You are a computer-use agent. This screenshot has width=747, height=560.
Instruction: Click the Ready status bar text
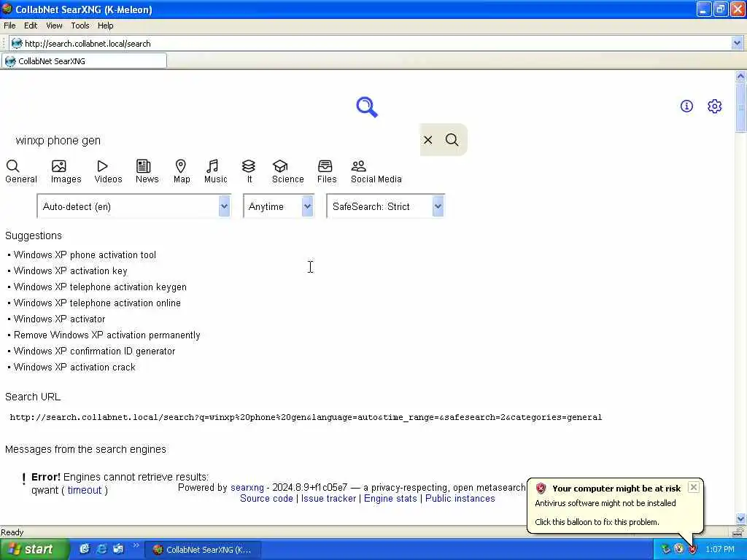(12, 532)
